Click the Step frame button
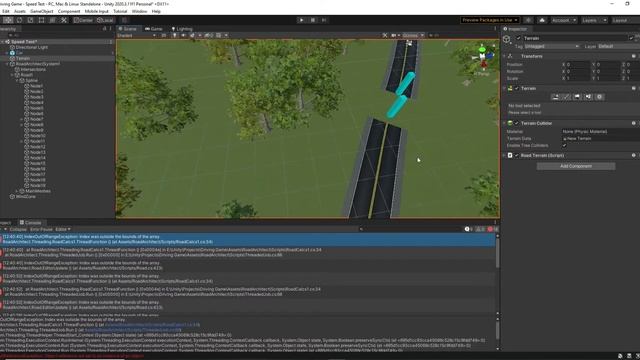 click(324, 20)
